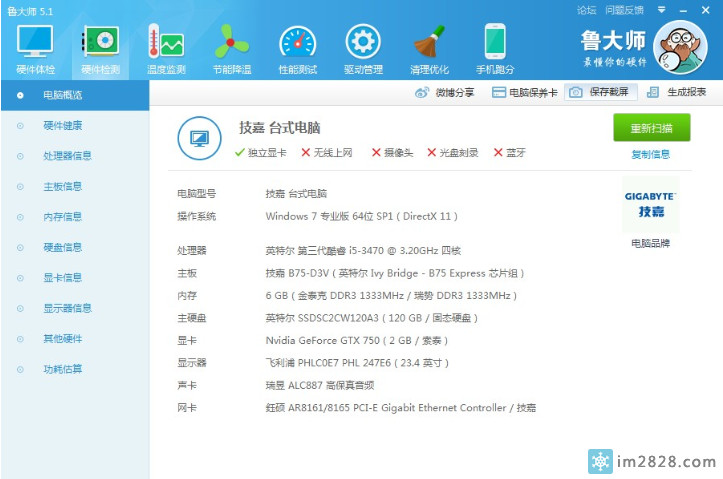Click the 保存截屏 save screenshot button

coord(601,92)
